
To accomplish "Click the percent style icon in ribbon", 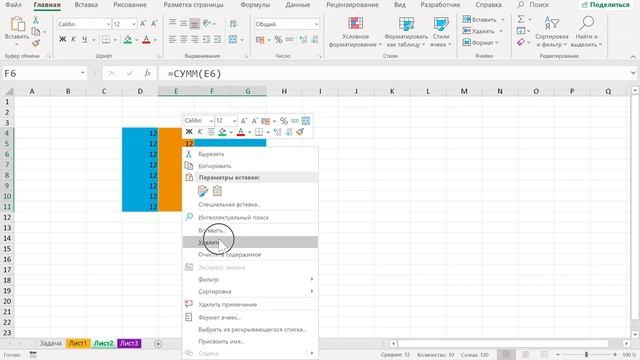I will 278,40.
